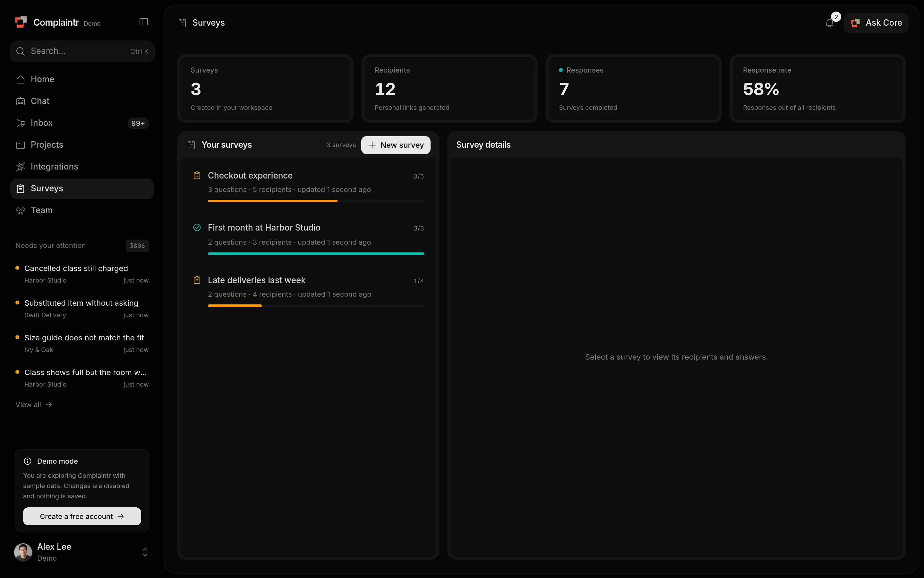Click the clipboard icon beside Your surveys
Screen dimensions: 924x578
click(x=191, y=145)
